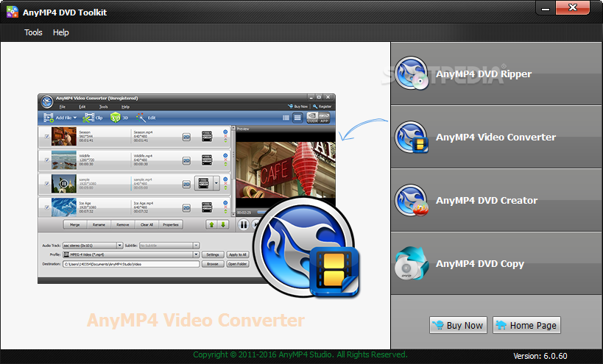Open the Tools menu
603x364 pixels.
33,32
